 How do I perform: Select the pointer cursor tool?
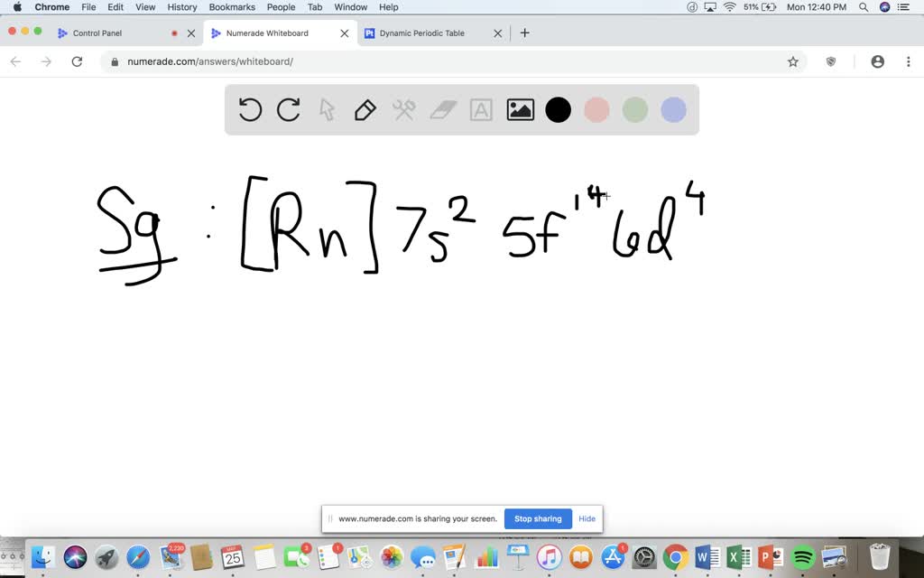[327, 110]
